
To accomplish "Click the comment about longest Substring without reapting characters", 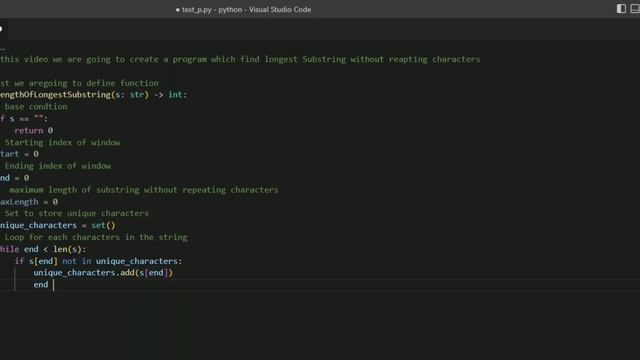I will pos(240,59).
